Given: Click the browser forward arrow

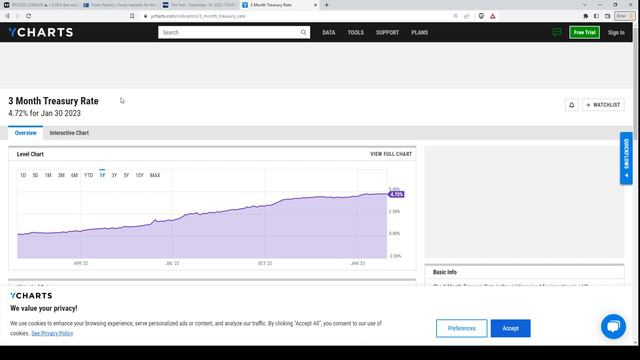Looking at the screenshot, I should click(18, 16).
